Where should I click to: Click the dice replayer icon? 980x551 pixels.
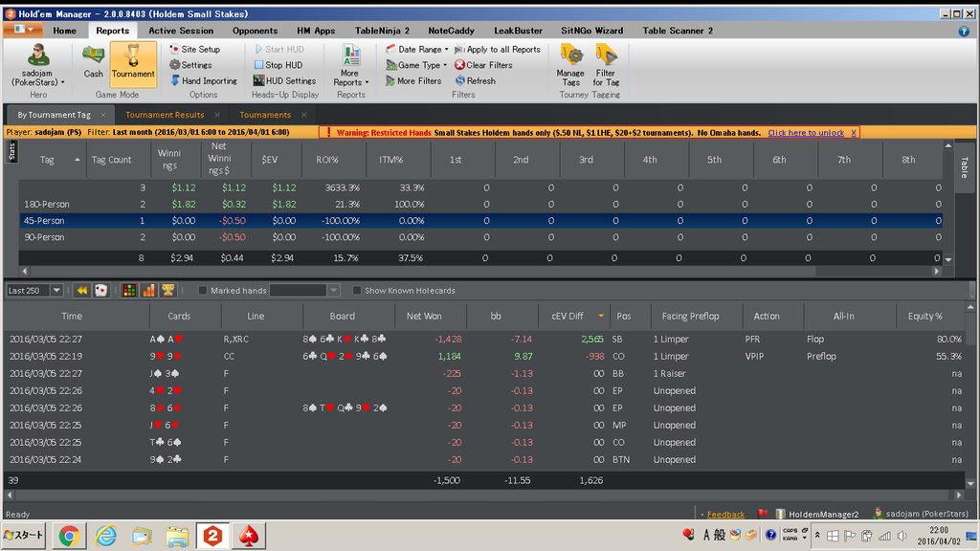[x=100, y=291]
